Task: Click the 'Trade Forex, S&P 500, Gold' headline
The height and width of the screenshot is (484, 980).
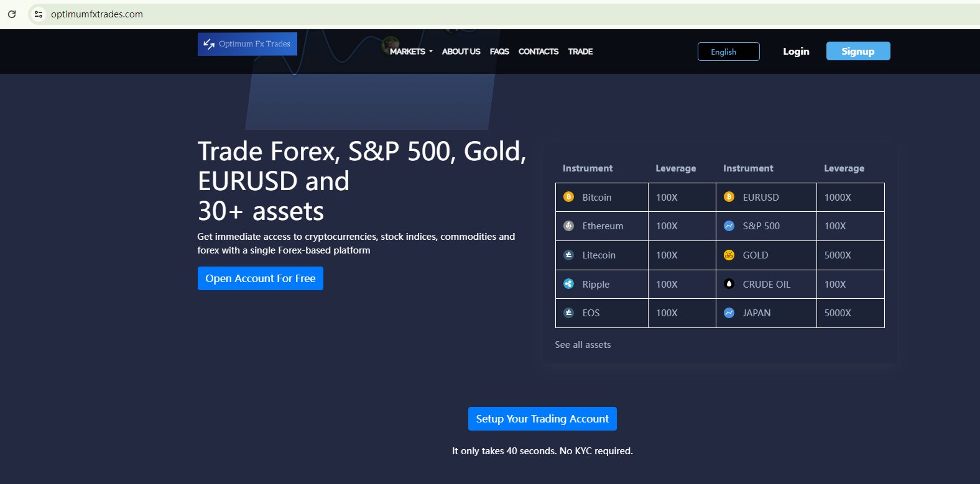Action: pyautogui.click(x=362, y=181)
